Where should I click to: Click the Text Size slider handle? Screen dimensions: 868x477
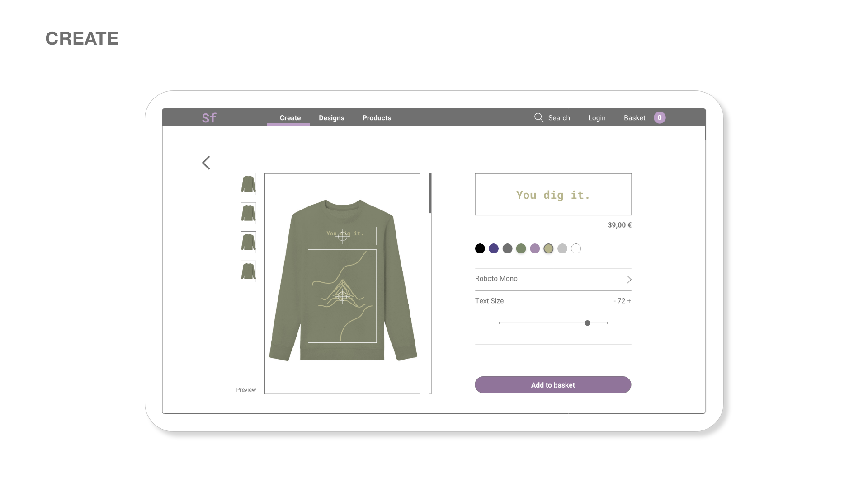587,323
